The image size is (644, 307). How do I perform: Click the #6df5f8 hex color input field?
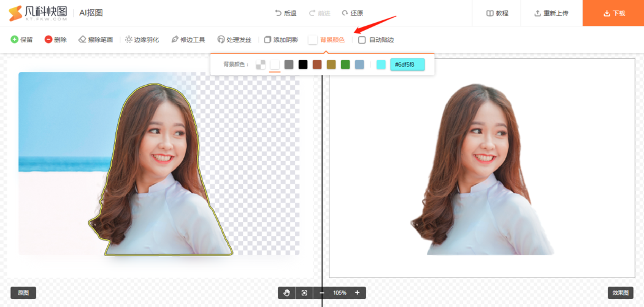coord(407,64)
